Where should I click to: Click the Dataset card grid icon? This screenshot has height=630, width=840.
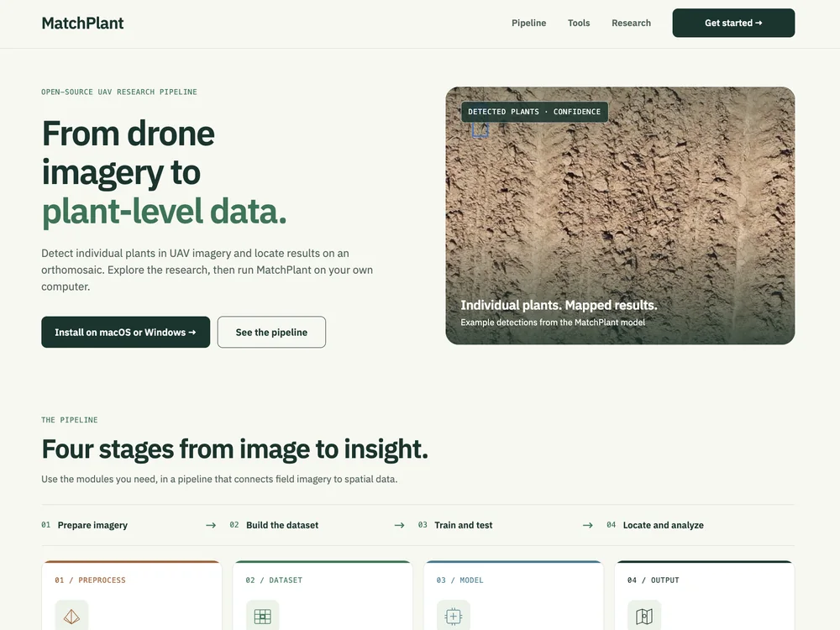tap(262, 617)
